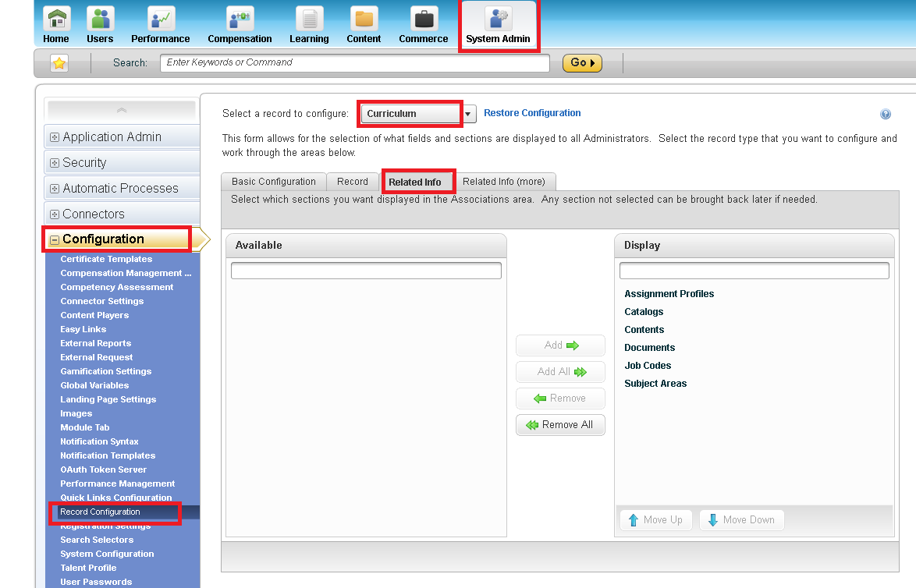Open the help question mark icon

click(x=886, y=114)
